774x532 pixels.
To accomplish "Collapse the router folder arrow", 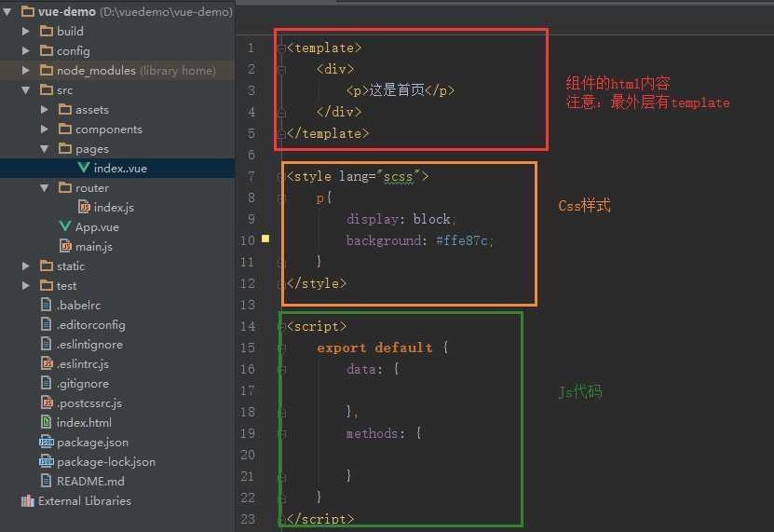I will [45, 188].
